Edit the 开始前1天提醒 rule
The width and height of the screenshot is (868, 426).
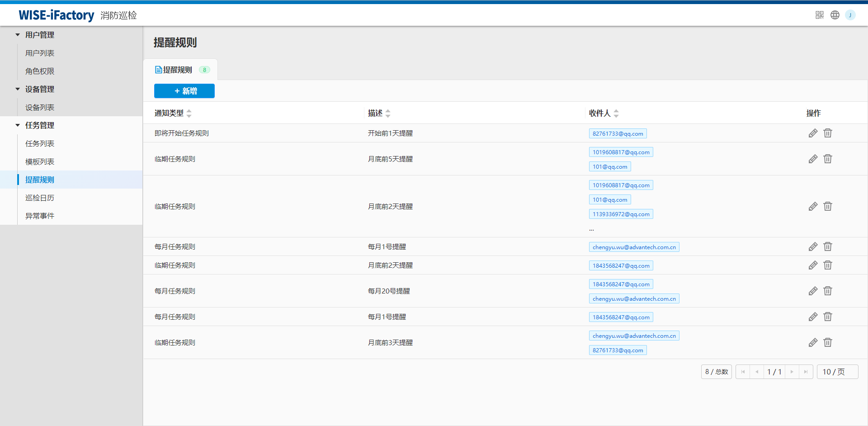point(813,133)
